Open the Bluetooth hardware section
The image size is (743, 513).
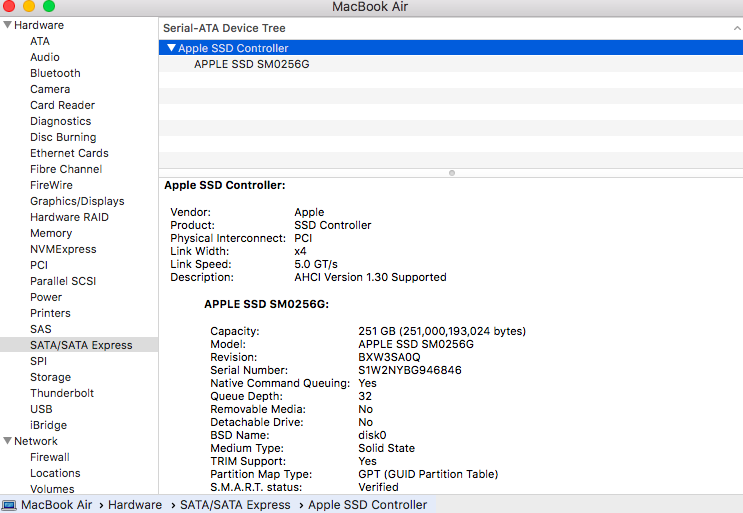pos(55,73)
